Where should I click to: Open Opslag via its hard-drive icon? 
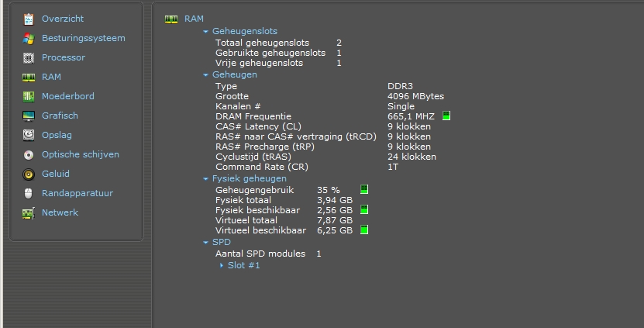(29, 135)
